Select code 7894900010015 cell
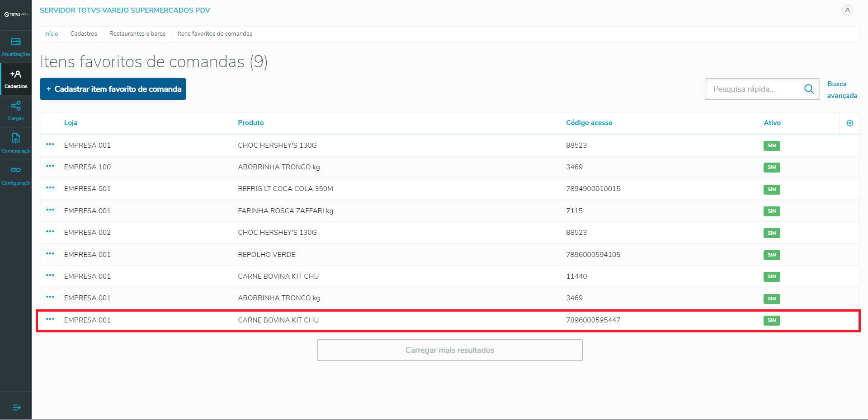 point(593,189)
